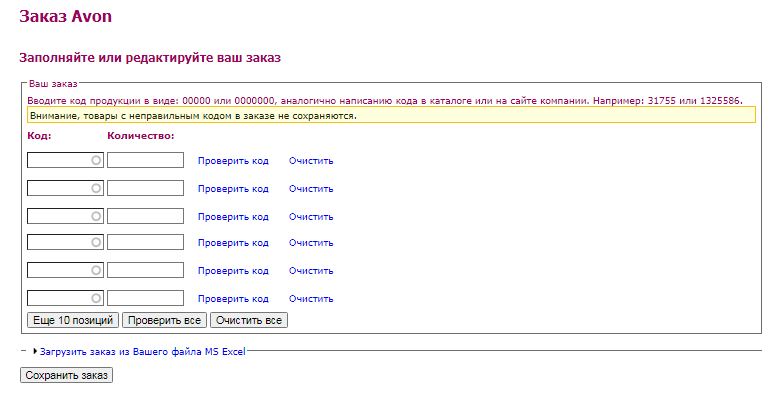Viewport: 776px width, 401px height.
Task: Click the 'Проверить все' button
Action: tap(164, 320)
